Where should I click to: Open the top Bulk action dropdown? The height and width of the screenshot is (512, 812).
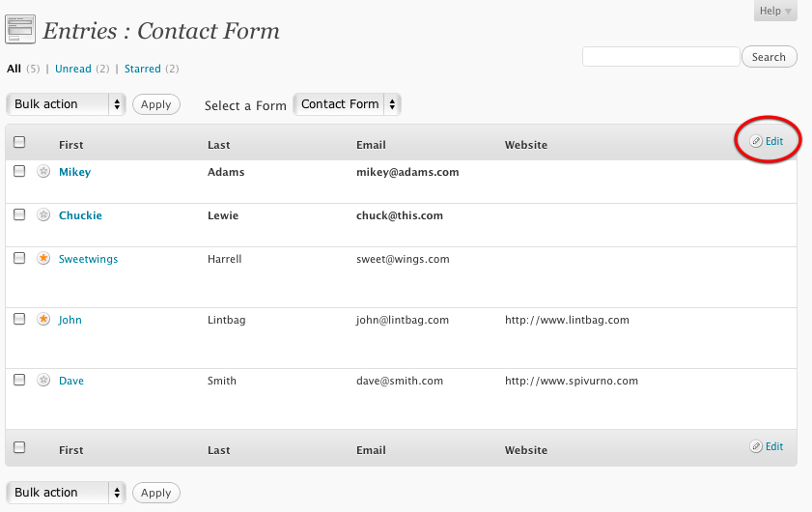tap(66, 104)
